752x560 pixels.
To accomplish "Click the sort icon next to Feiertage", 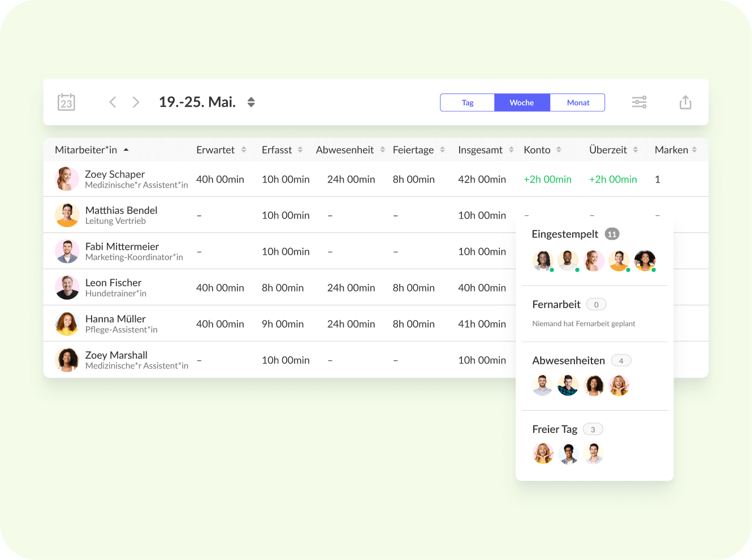I will coord(442,150).
